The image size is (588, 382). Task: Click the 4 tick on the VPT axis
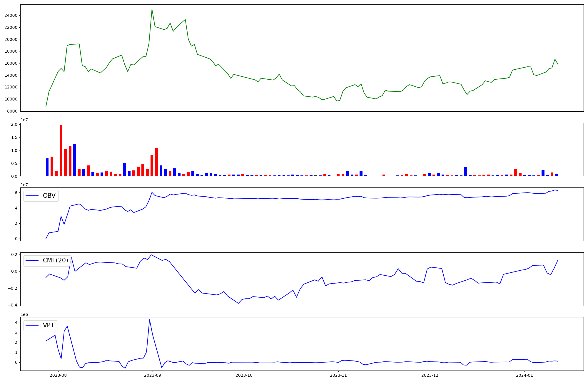pos(16,322)
